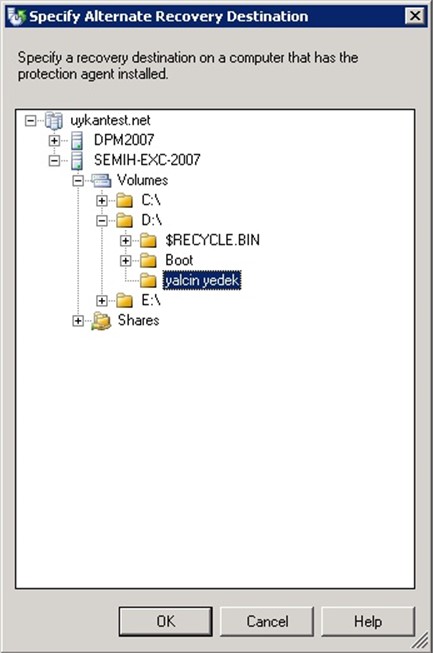This screenshot has width=434, height=653.
Task: Expand the Shares node
Action: (78, 321)
